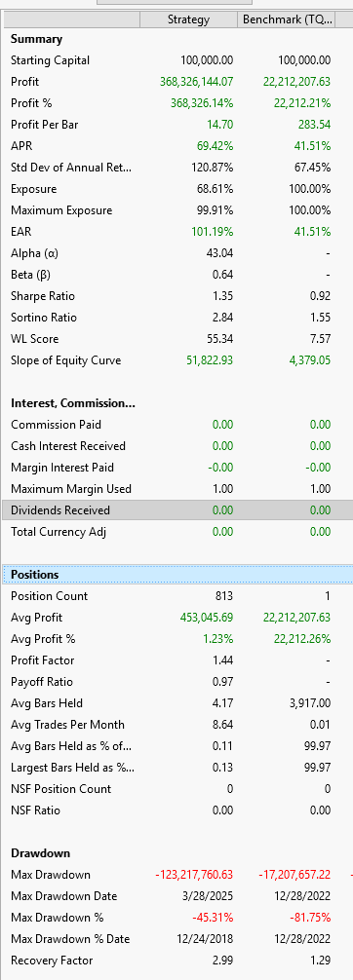353x980 pixels.
Task: Select the Starting Capital row
Action: tap(177, 60)
